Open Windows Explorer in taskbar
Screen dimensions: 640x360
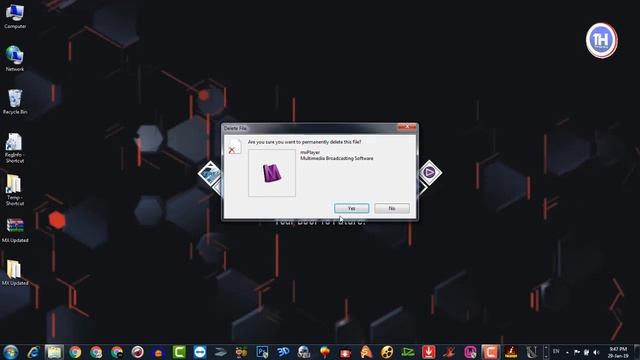click(x=54, y=352)
